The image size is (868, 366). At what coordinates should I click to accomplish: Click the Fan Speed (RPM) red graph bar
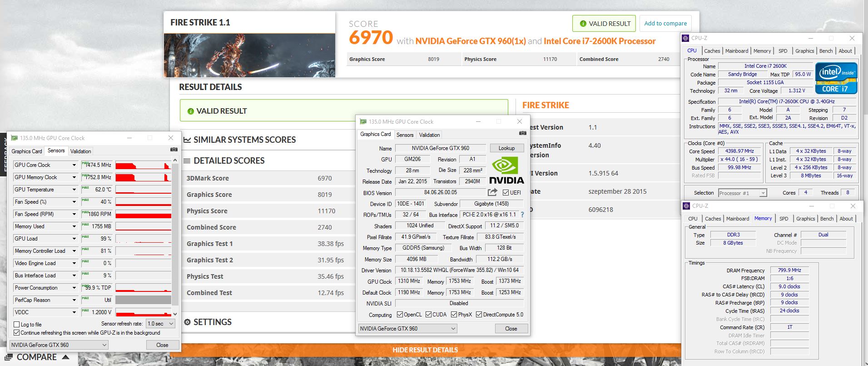143,216
